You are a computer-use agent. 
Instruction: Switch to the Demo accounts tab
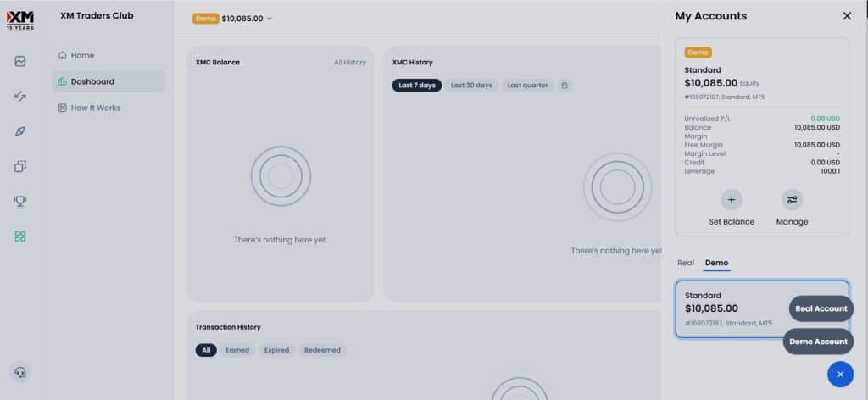pos(716,263)
